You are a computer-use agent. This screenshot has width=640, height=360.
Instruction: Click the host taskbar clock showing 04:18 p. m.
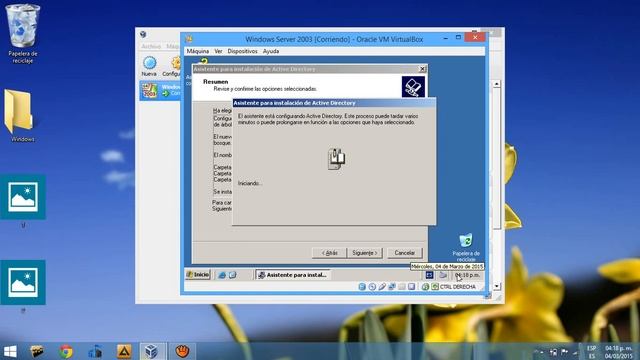click(619, 352)
